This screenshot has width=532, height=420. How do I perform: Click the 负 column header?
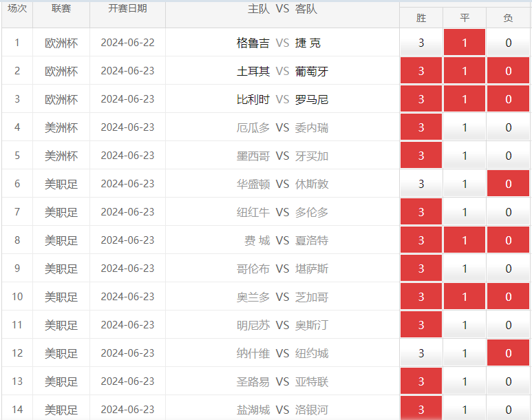point(508,18)
